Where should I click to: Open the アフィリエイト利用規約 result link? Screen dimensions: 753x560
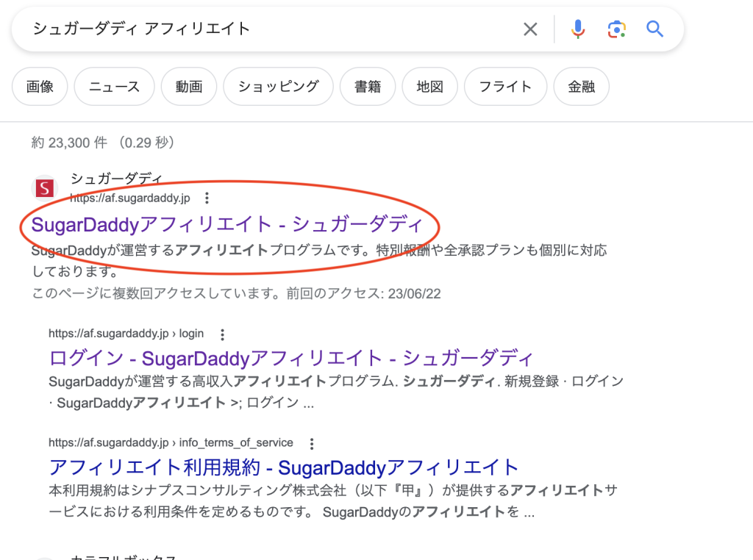tap(284, 467)
